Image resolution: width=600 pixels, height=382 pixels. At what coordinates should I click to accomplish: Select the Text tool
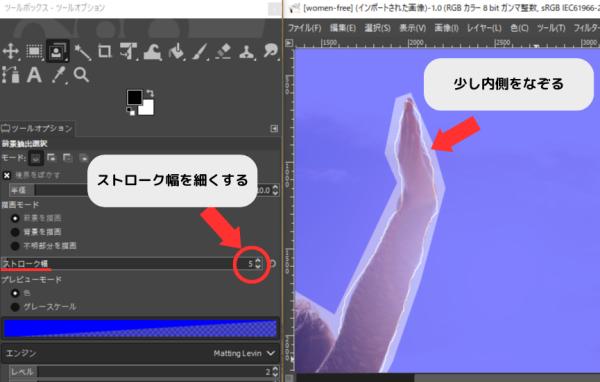(x=34, y=75)
